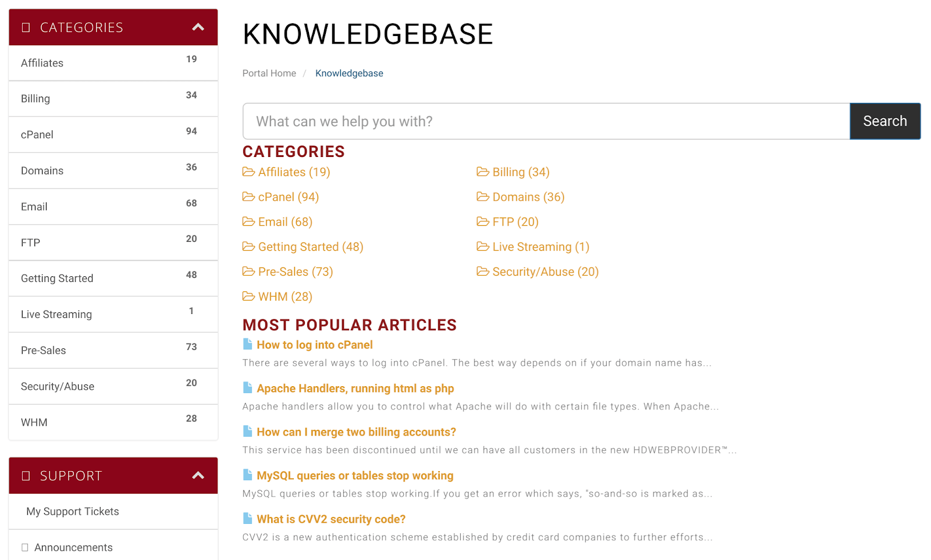Click the document icon next to What is CVV2 security code?

pos(247,519)
